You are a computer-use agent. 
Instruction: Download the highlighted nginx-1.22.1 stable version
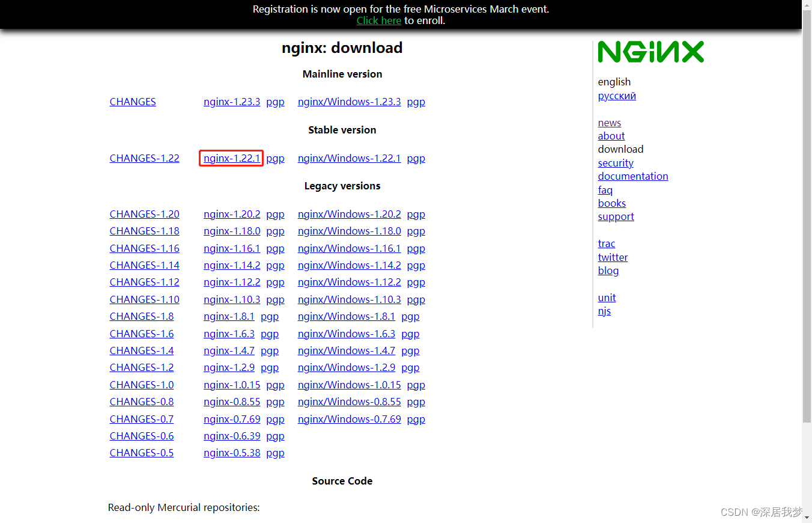coord(232,158)
